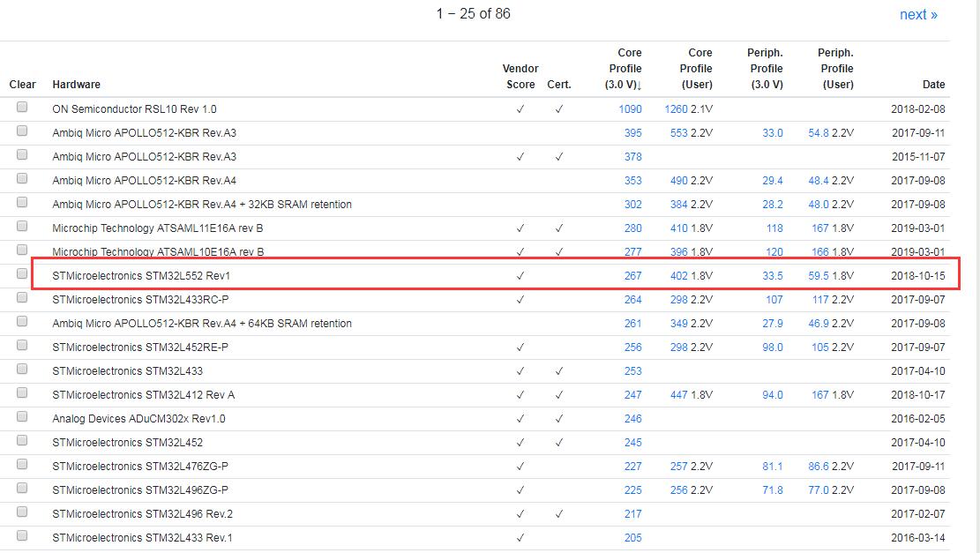Image resolution: width=980 pixels, height=553 pixels.
Task: Select the STM32L496 Rev.2 checkbox
Action: click(22, 512)
